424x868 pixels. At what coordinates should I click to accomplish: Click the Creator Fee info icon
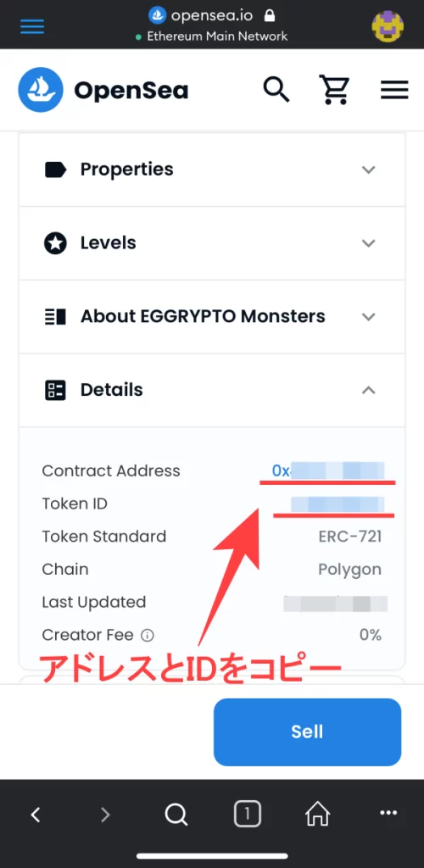(148, 635)
